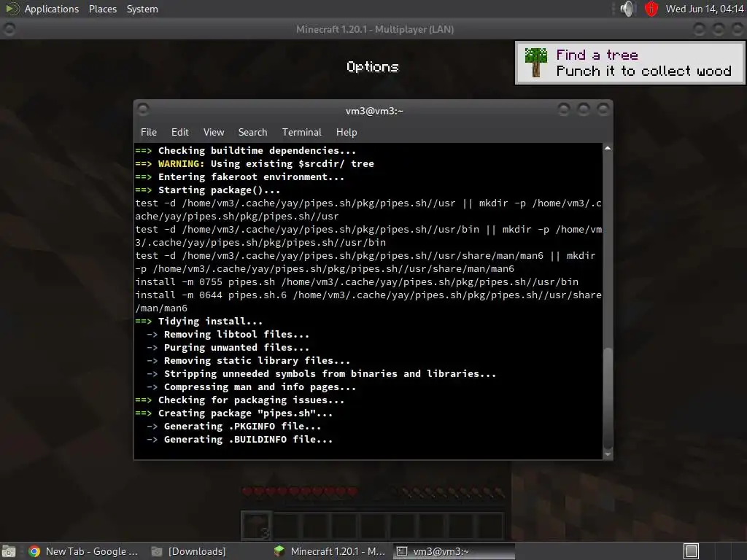Open the terminal File menu
Screen dimensions: 747x560
pos(148,133)
